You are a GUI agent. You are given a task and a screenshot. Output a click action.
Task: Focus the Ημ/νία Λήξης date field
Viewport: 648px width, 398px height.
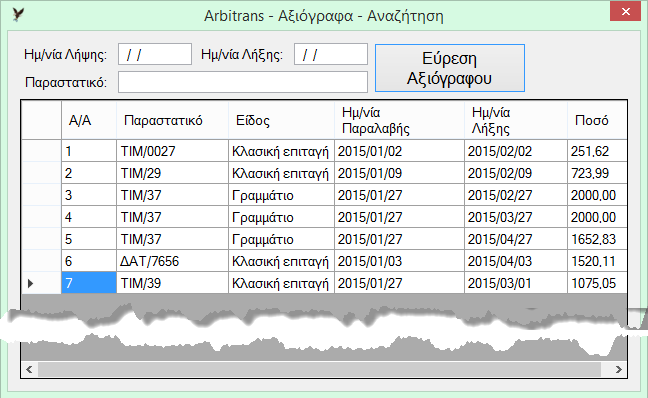point(331,54)
